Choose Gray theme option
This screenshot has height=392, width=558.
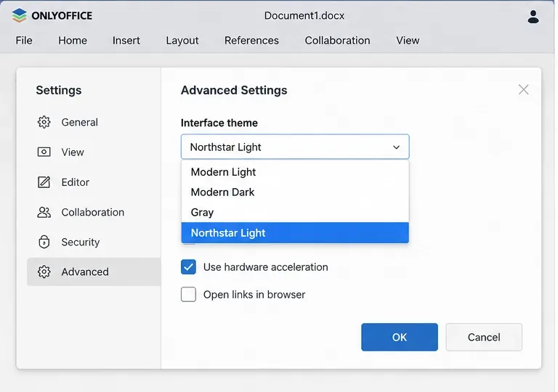tap(295, 213)
